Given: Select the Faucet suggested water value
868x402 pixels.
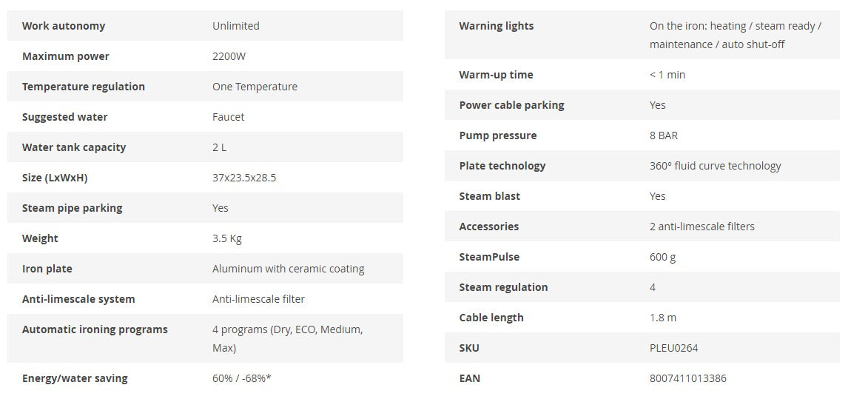Looking at the screenshot, I should click(228, 117).
